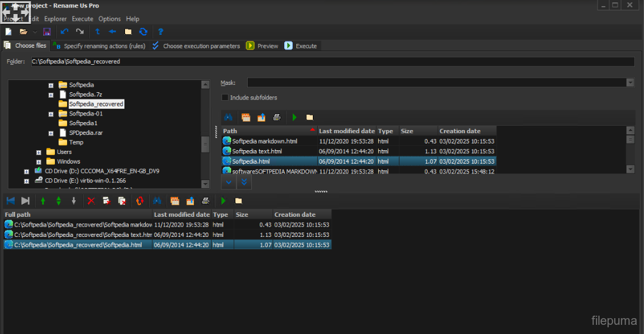644x334 pixels.
Task: Move the selected file up with the green up arrow
Action: pyautogui.click(x=43, y=201)
